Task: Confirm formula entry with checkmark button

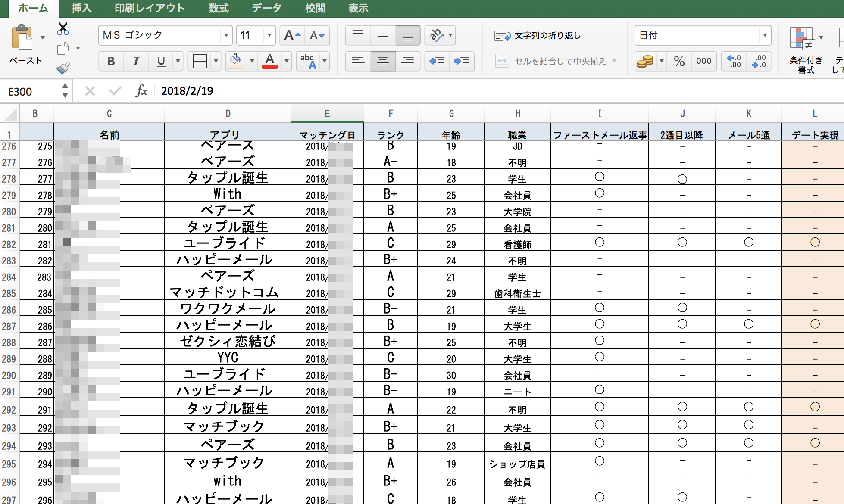Action: pos(115,91)
